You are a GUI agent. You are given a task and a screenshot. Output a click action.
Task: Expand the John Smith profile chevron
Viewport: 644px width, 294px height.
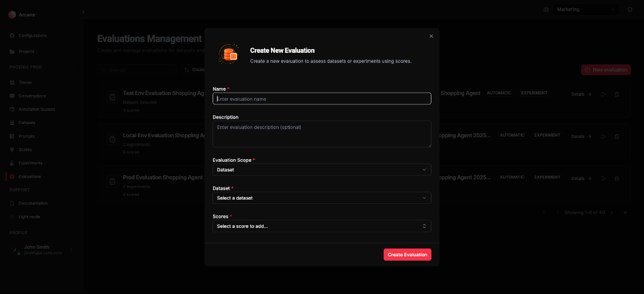(72, 249)
